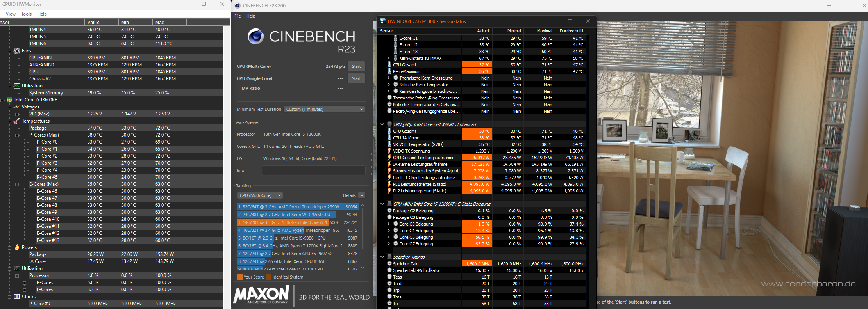The height and width of the screenshot is (309, 868).
Task: Click the Powers flame icon in HWMonitor
Action: [x=17, y=247]
